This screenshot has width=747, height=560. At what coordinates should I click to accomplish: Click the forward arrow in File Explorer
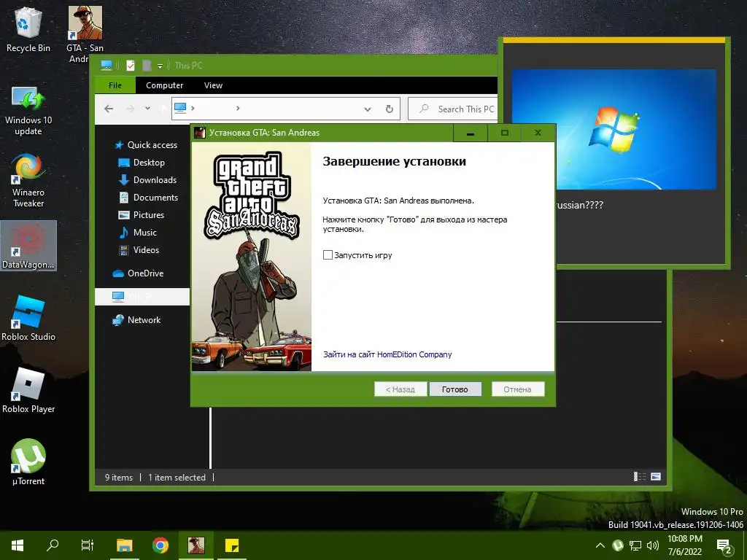(x=131, y=109)
